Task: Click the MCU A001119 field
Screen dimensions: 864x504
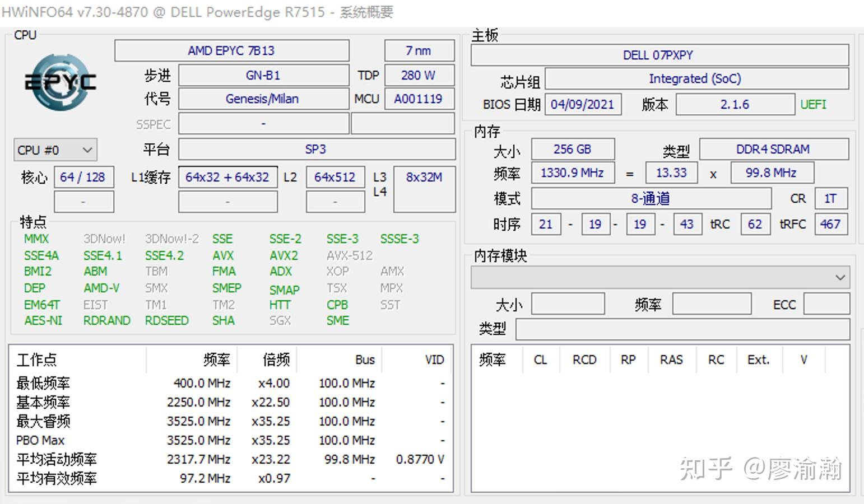Action: (419, 99)
